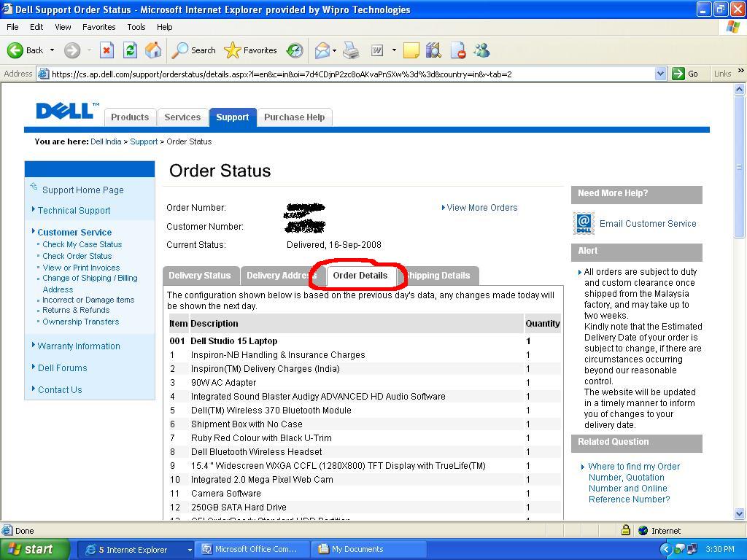Open the Help menu
747x560 pixels.
pyautogui.click(x=164, y=27)
